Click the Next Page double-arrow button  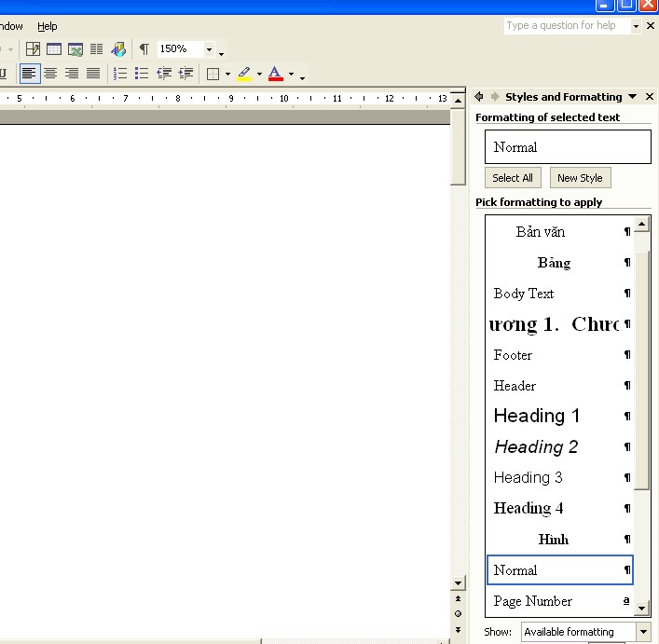click(x=458, y=629)
